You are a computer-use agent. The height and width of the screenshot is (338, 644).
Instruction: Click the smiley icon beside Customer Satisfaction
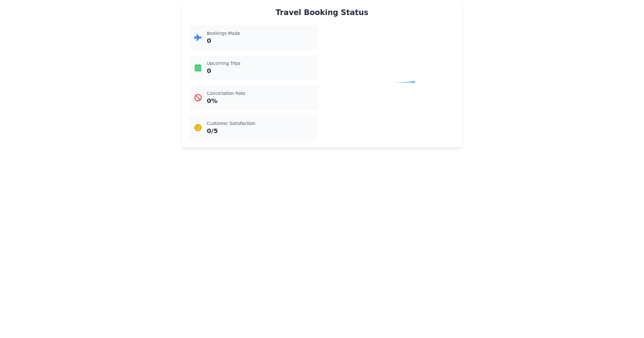click(198, 128)
